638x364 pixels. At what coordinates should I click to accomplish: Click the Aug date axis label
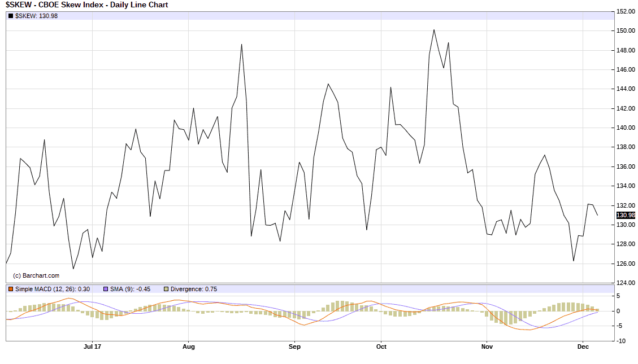pyautogui.click(x=189, y=347)
